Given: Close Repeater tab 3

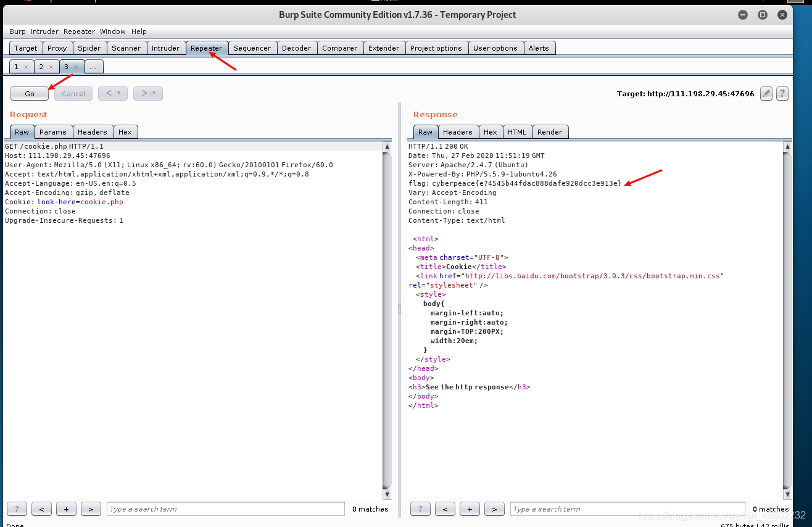Looking at the screenshot, I should [x=76, y=67].
